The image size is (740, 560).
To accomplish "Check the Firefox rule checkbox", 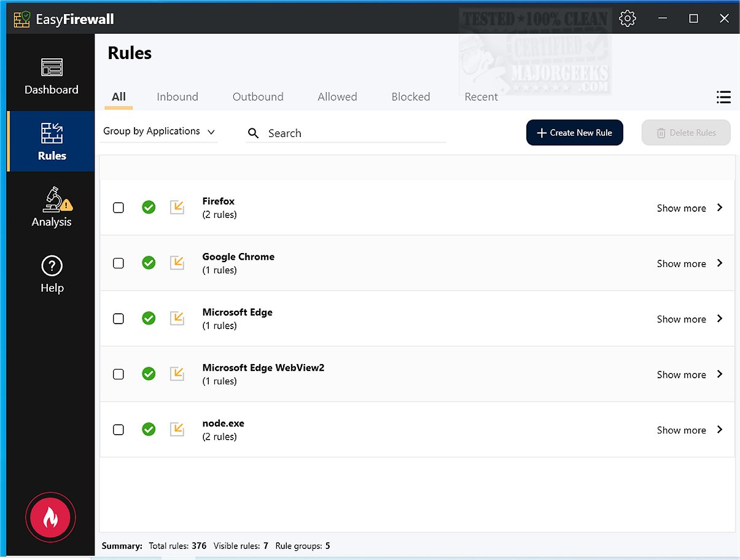I will tap(119, 208).
